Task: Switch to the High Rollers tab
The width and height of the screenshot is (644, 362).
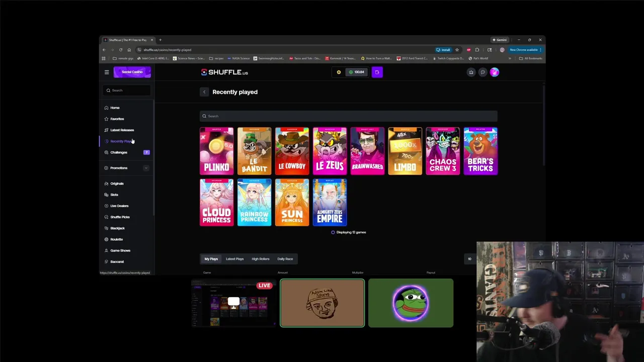Action: click(x=261, y=259)
